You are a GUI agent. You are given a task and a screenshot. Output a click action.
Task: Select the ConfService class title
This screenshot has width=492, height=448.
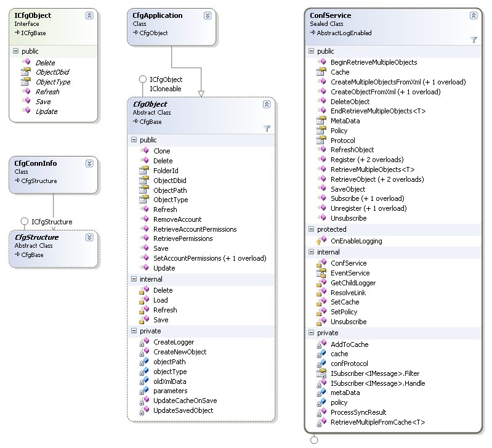click(x=331, y=15)
